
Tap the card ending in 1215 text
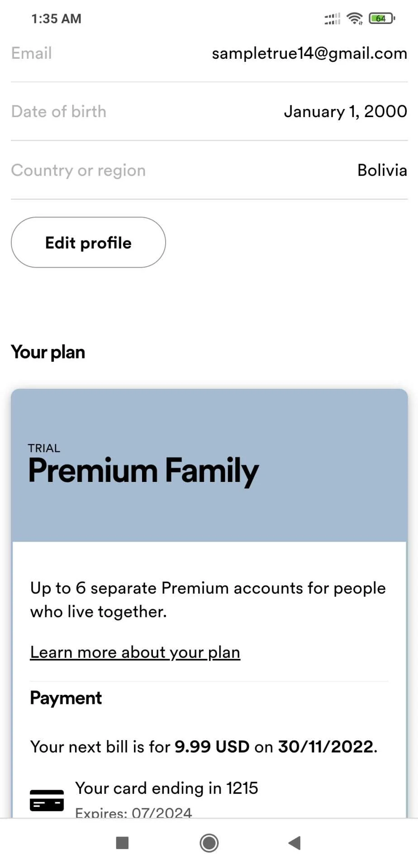point(166,788)
